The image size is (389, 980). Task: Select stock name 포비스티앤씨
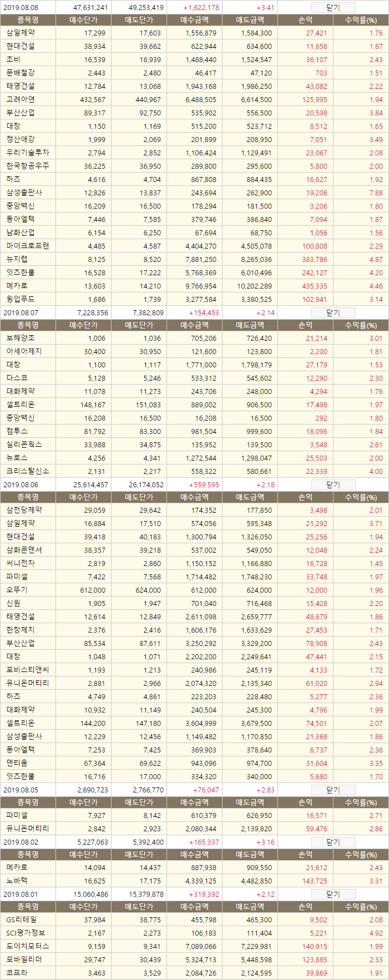click(x=28, y=670)
